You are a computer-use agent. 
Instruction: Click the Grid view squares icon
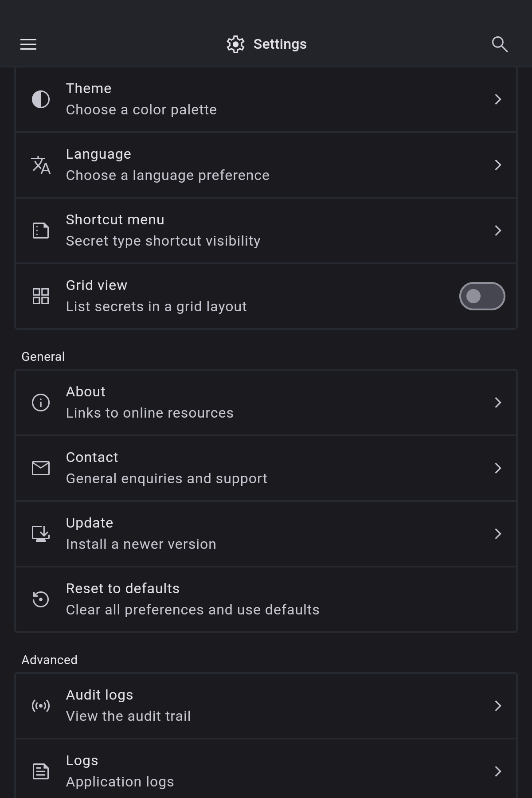[x=41, y=296]
